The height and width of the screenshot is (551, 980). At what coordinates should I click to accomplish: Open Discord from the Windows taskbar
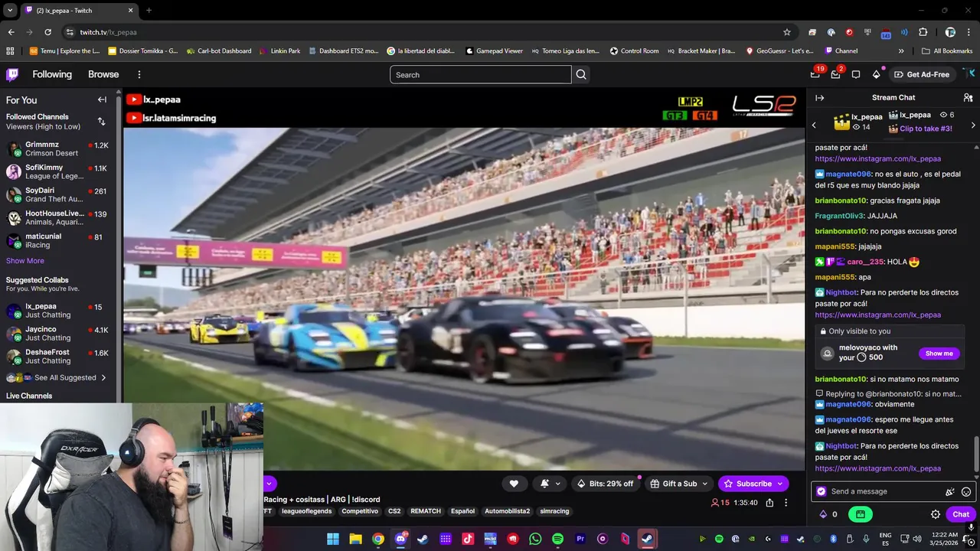tap(400, 539)
